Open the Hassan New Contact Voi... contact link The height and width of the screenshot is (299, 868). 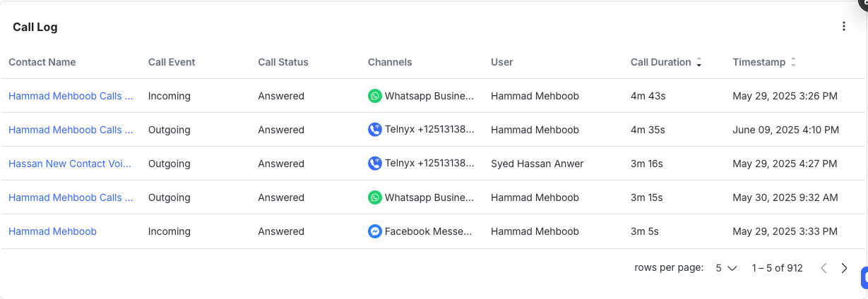pos(70,164)
